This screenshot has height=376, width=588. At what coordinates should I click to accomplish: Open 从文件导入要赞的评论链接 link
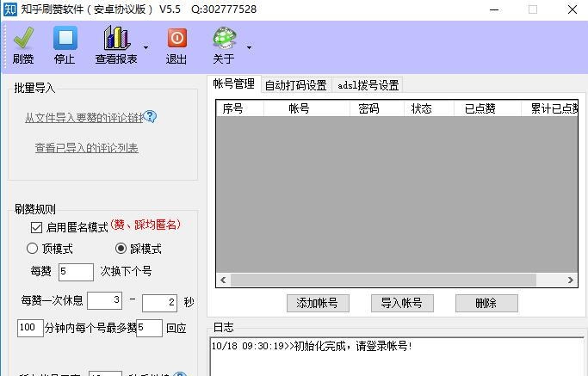tap(84, 118)
